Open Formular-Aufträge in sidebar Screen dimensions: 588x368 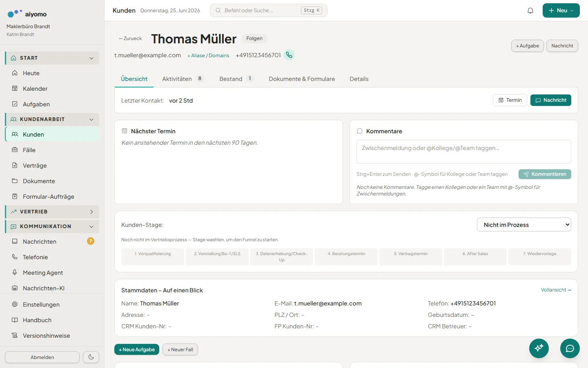pos(52,197)
